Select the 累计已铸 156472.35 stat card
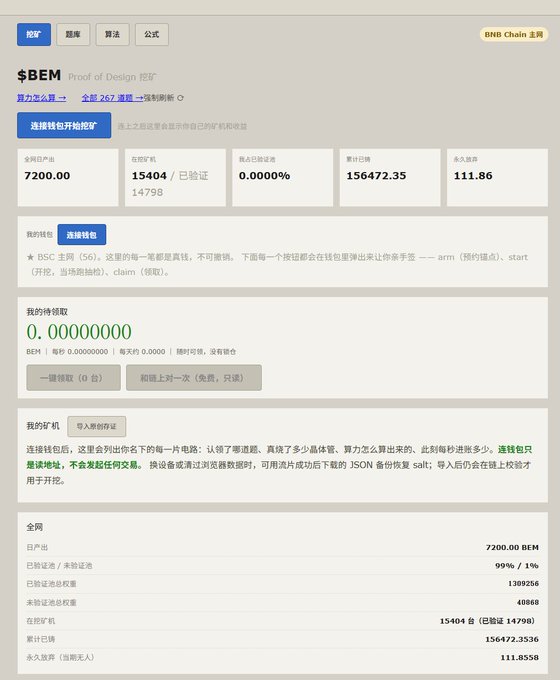 click(390, 177)
